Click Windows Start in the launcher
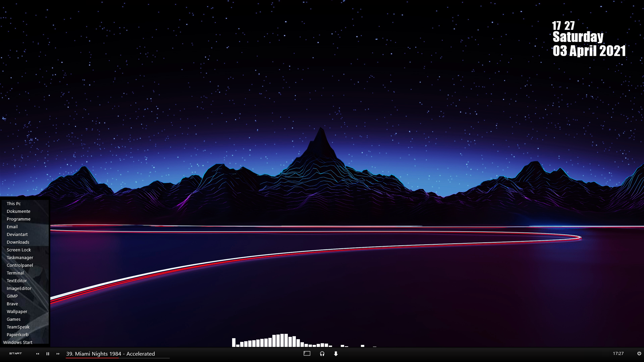 point(18,342)
